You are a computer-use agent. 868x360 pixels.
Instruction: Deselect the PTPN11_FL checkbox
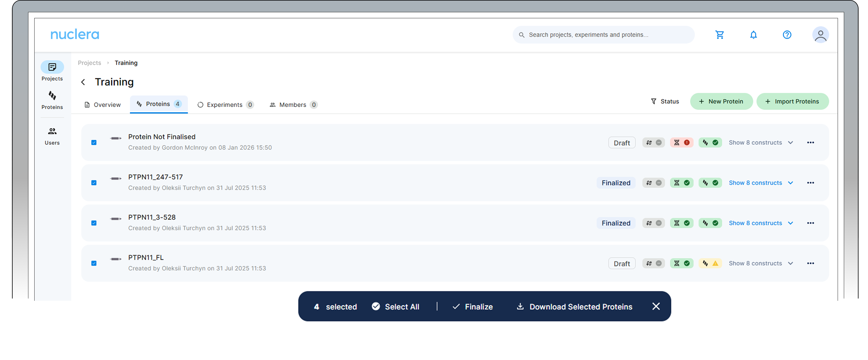click(94, 263)
